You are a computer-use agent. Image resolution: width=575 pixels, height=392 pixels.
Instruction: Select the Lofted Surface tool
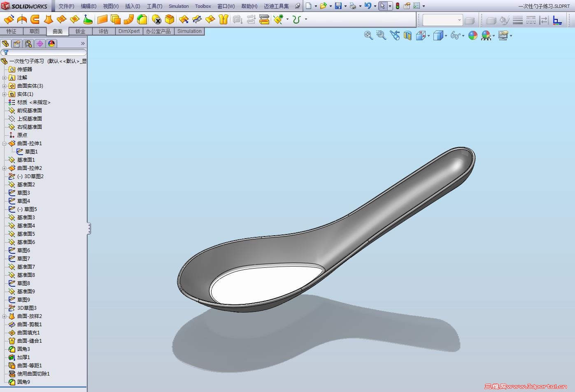tap(49, 19)
